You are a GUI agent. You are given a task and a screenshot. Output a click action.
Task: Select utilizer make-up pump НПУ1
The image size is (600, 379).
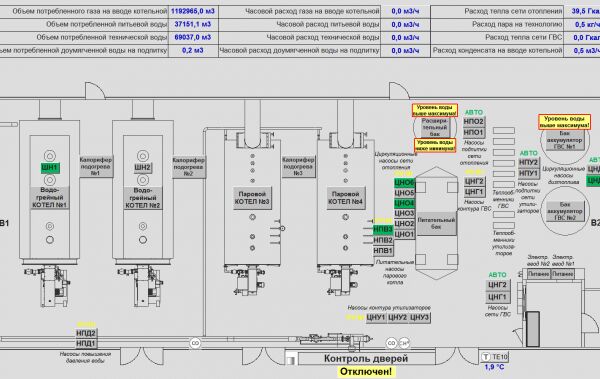[528, 173]
